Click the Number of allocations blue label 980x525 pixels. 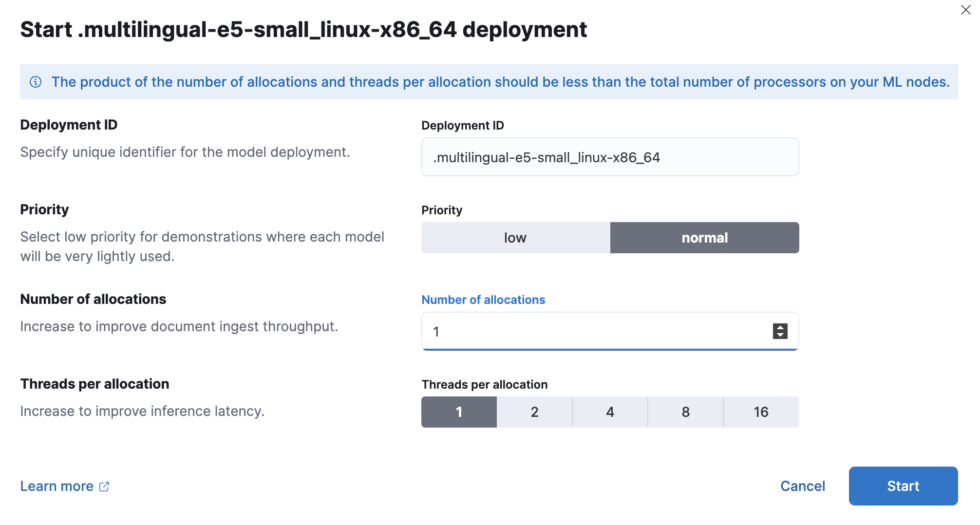(x=483, y=300)
